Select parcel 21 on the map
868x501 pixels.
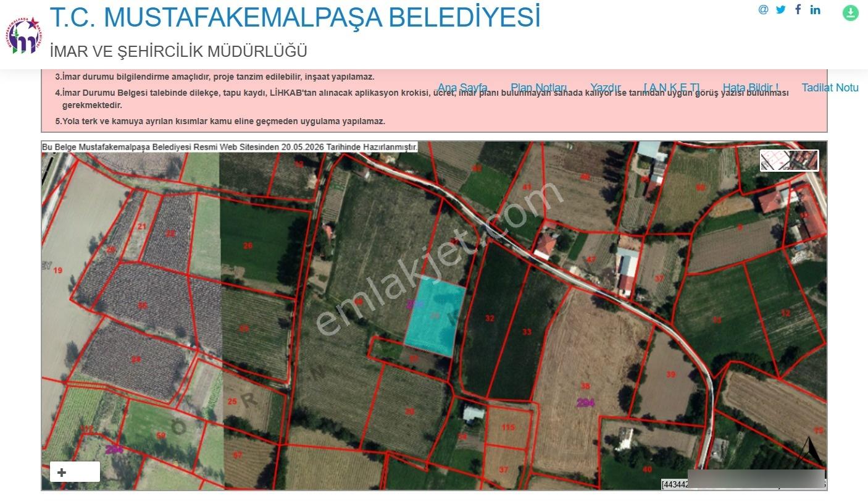click(x=142, y=227)
